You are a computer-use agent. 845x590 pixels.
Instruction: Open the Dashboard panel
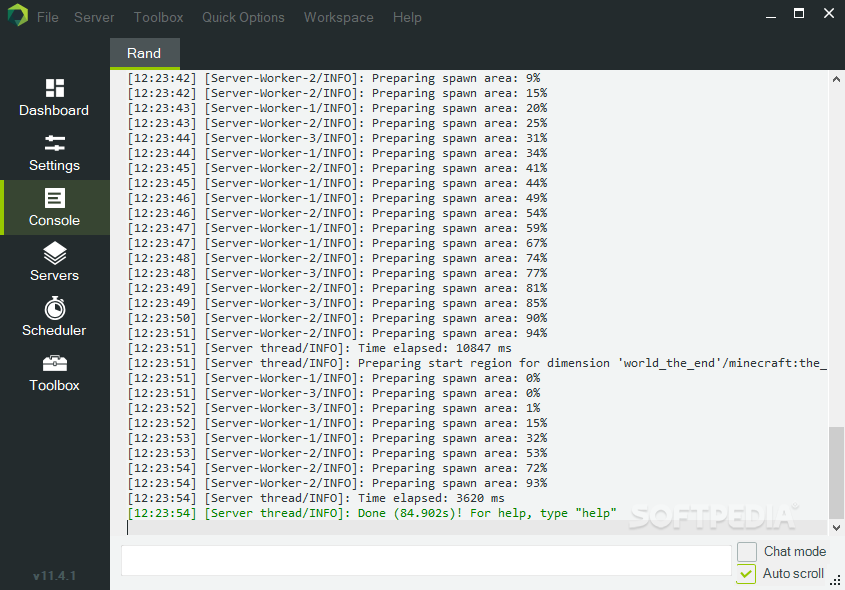pos(54,98)
